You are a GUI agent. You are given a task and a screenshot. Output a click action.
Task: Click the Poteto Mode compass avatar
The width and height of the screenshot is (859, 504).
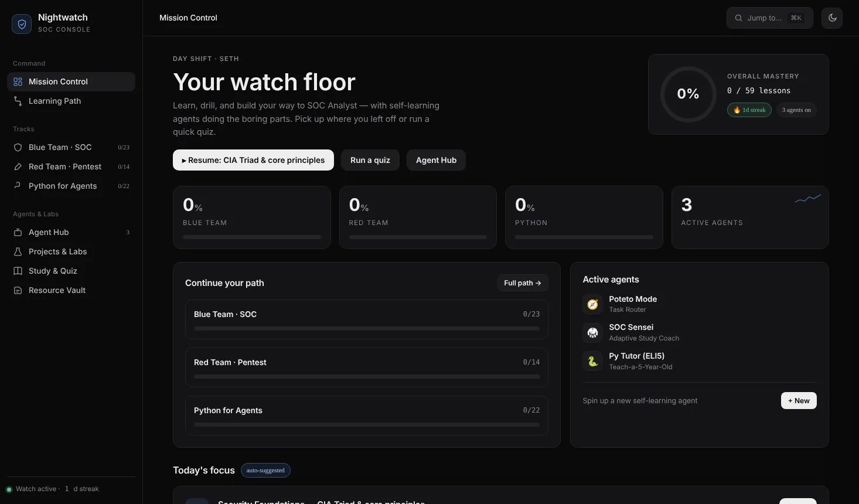pos(592,304)
